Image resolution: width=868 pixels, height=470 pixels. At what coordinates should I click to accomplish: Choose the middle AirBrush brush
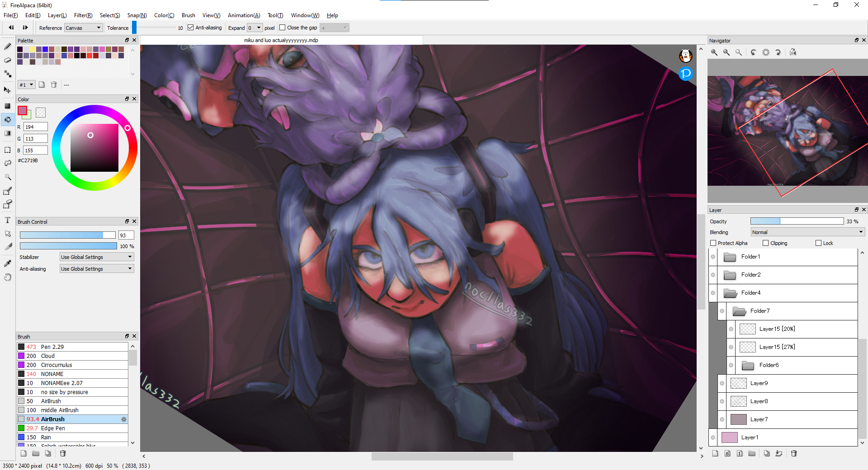pos(72,410)
